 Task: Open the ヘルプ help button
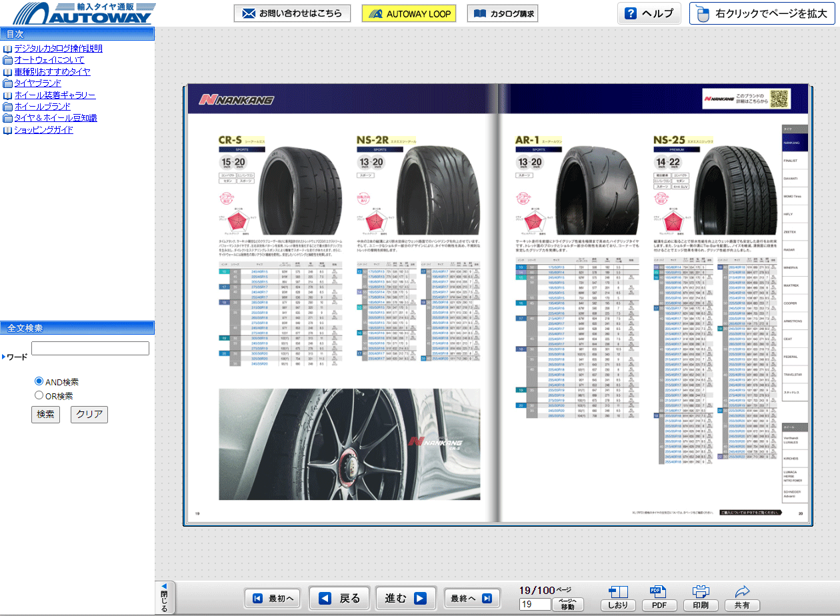(649, 13)
